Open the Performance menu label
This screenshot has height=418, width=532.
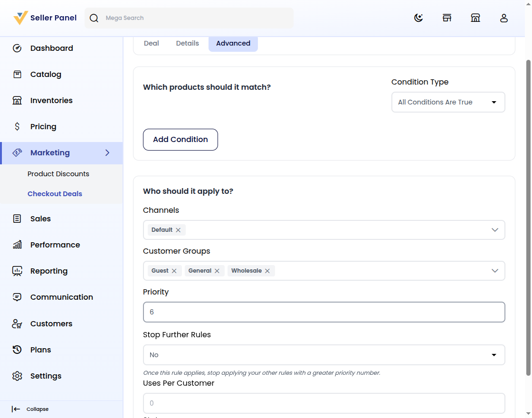pos(55,245)
